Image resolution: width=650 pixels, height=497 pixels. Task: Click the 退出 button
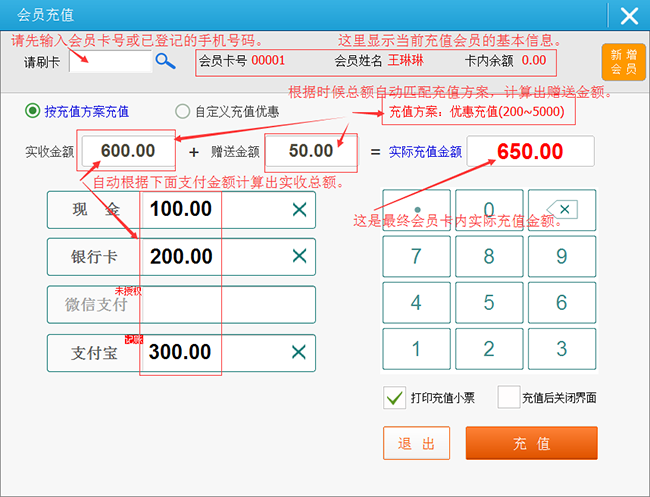[416, 443]
